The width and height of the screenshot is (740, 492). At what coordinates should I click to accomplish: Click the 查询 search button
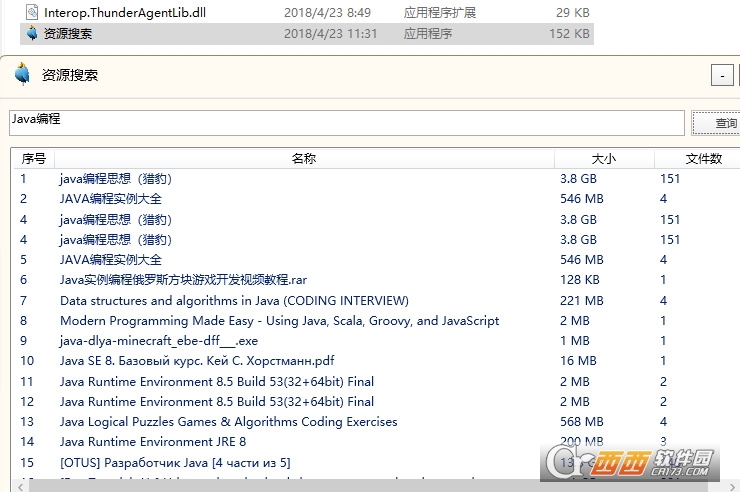click(717, 123)
